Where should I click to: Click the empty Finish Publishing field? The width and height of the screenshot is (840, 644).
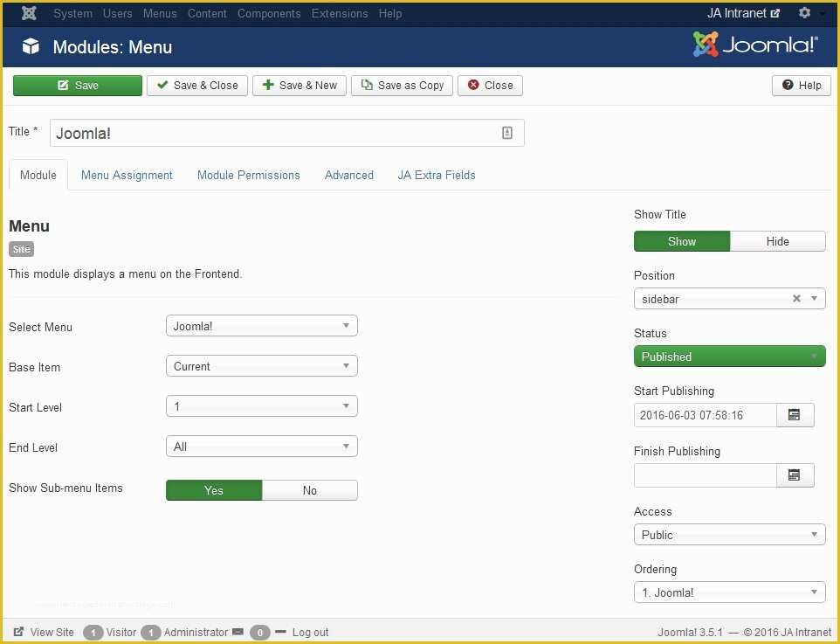[705, 475]
